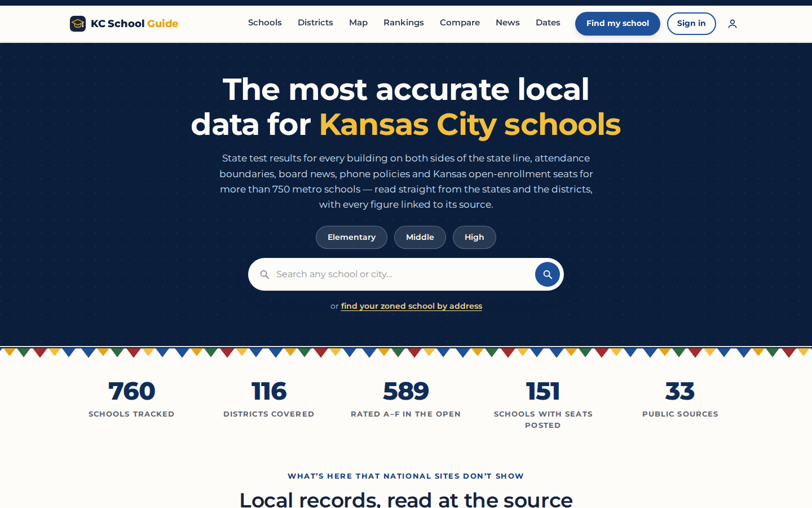The height and width of the screenshot is (508, 812).
Task: Open the Schools menu item
Action: click(265, 23)
